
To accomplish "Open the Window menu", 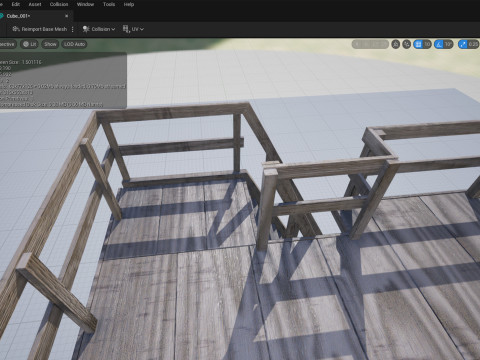I will pos(85,4).
